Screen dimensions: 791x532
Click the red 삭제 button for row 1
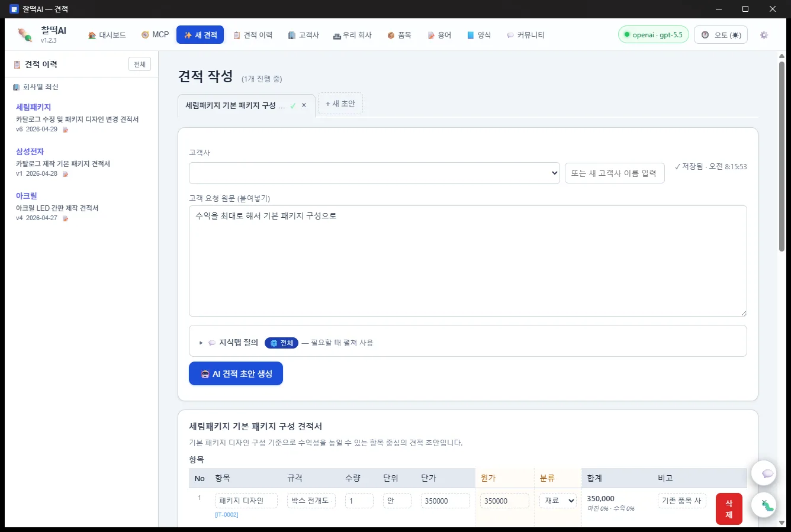click(729, 509)
